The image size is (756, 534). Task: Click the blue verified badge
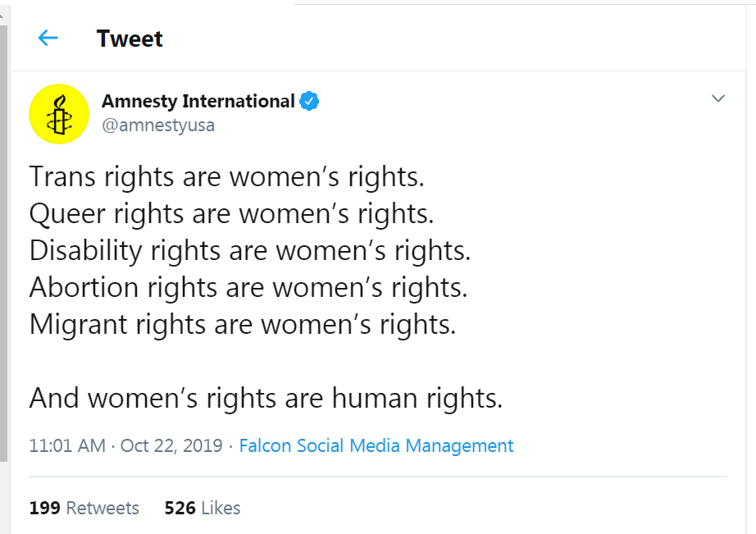(x=309, y=102)
